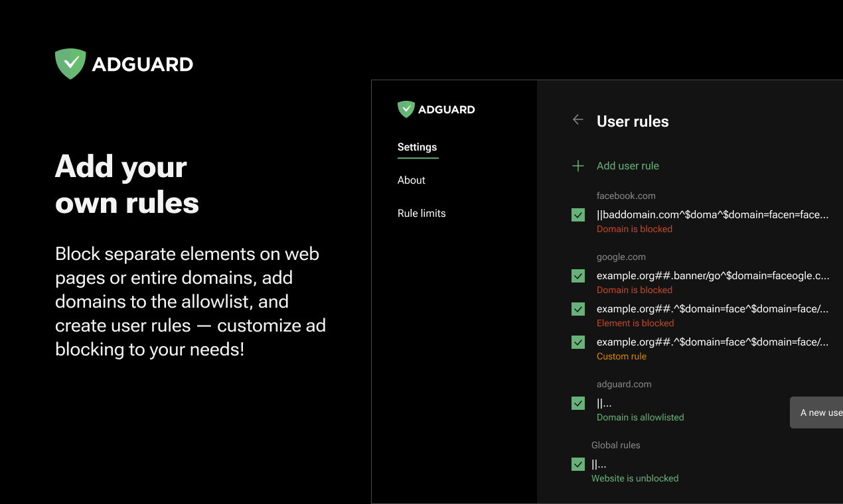Disable the adguard.com Domain is allowlisted rule
This screenshot has width=843, height=504.
578,403
